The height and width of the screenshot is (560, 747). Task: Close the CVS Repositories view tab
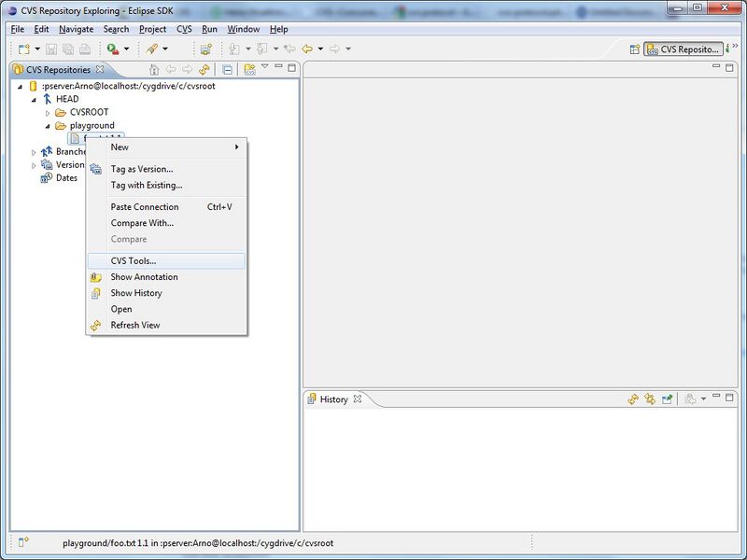pos(100,69)
